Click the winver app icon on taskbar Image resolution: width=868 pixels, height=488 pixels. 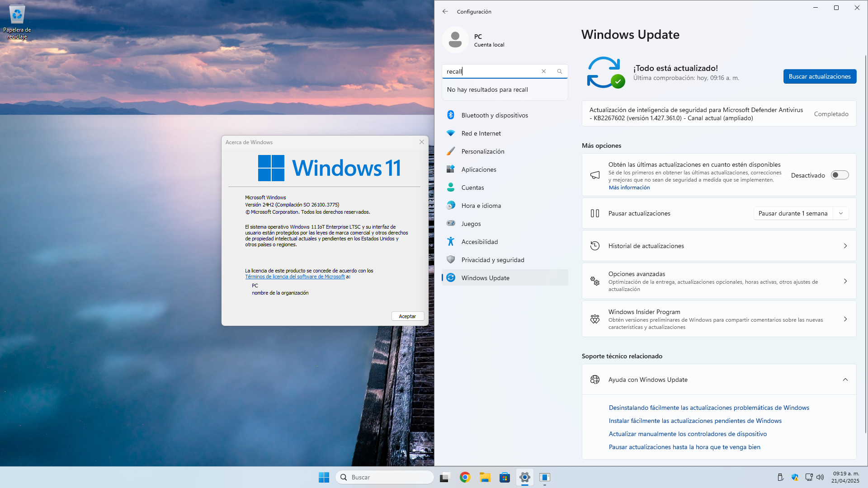click(x=544, y=477)
